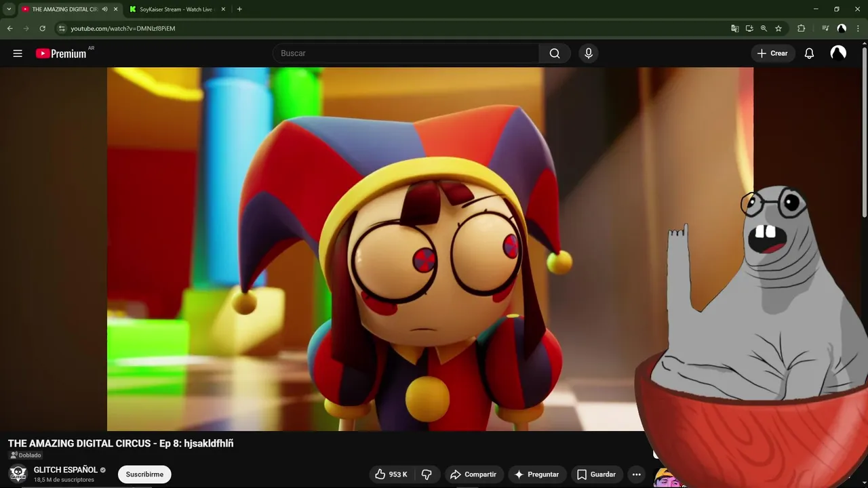Close the SoyKaiser Stream tab
The width and height of the screenshot is (868, 488).
(x=223, y=9)
